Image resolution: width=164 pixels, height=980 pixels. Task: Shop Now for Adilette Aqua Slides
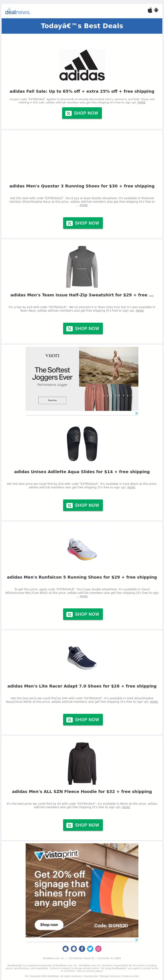click(83, 505)
